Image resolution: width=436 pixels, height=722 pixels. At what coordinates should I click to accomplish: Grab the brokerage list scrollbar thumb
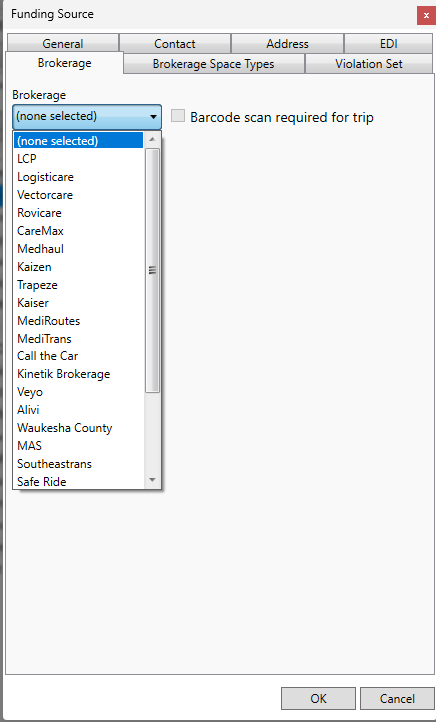point(152,270)
